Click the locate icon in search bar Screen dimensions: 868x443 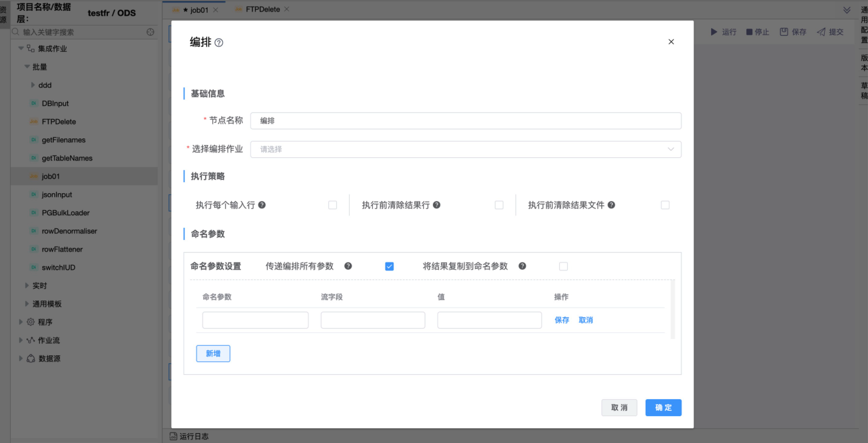pos(150,32)
